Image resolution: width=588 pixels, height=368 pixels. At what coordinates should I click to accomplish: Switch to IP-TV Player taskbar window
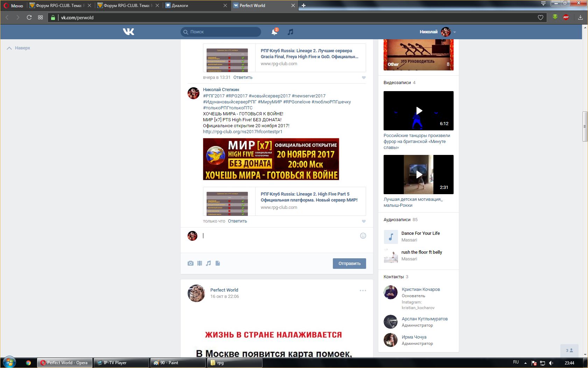coord(121,363)
